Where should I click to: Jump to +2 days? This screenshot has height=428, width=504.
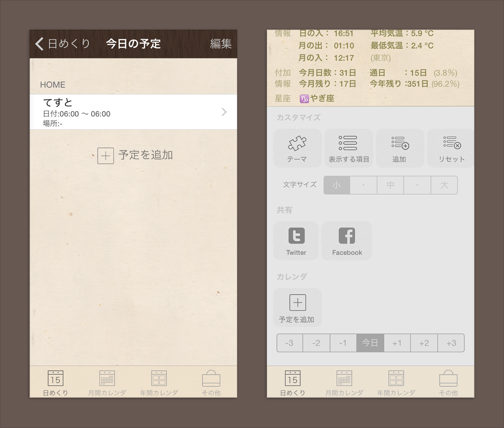coord(424,343)
